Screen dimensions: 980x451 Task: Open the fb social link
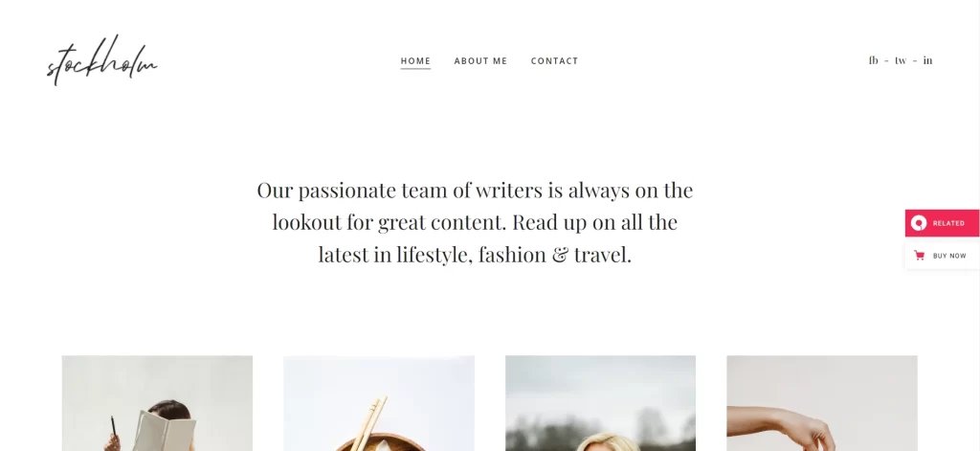(x=873, y=60)
